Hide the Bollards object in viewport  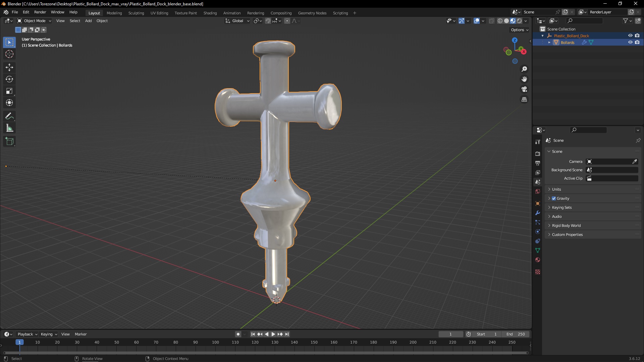(630, 42)
